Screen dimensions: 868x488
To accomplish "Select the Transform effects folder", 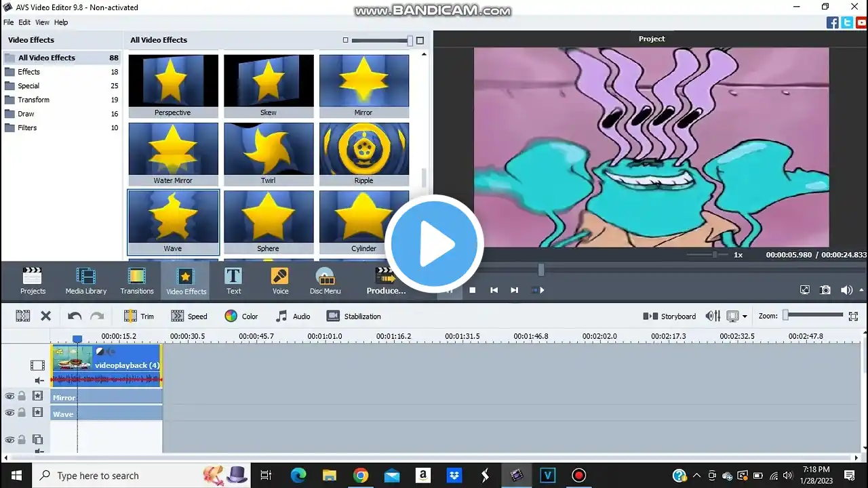I will (x=61, y=100).
